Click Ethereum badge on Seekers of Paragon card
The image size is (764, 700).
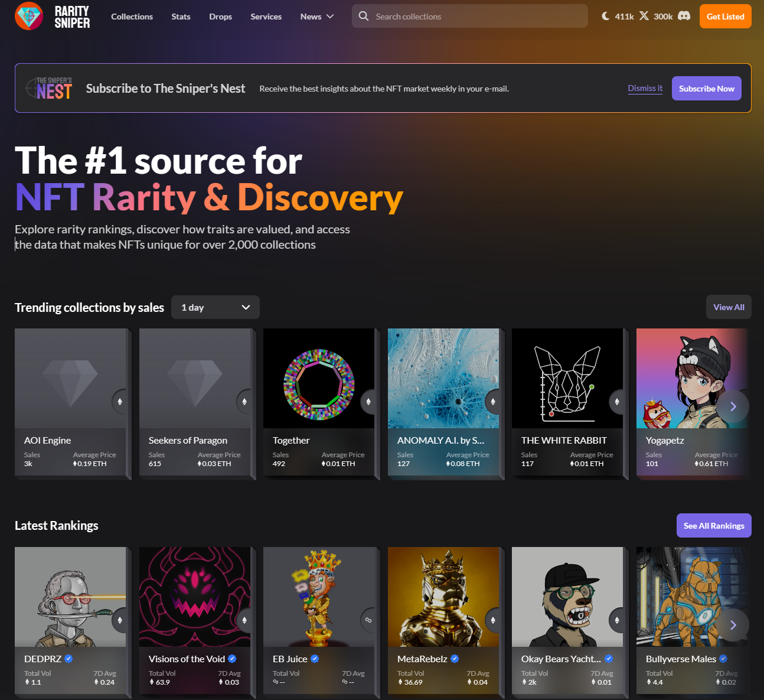click(244, 402)
